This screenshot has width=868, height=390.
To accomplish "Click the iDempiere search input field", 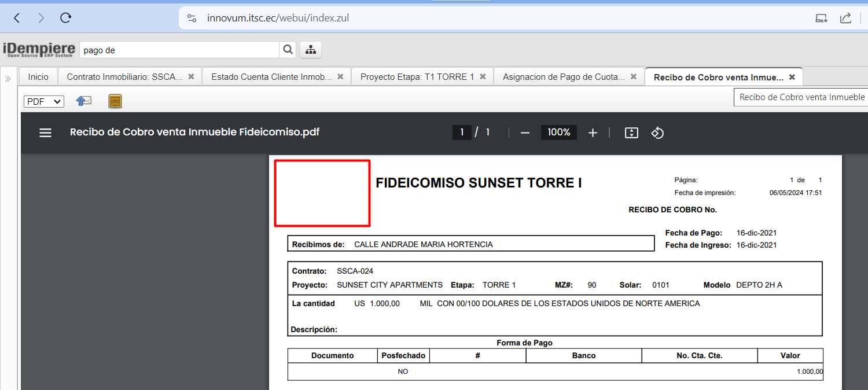I will click(179, 50).
